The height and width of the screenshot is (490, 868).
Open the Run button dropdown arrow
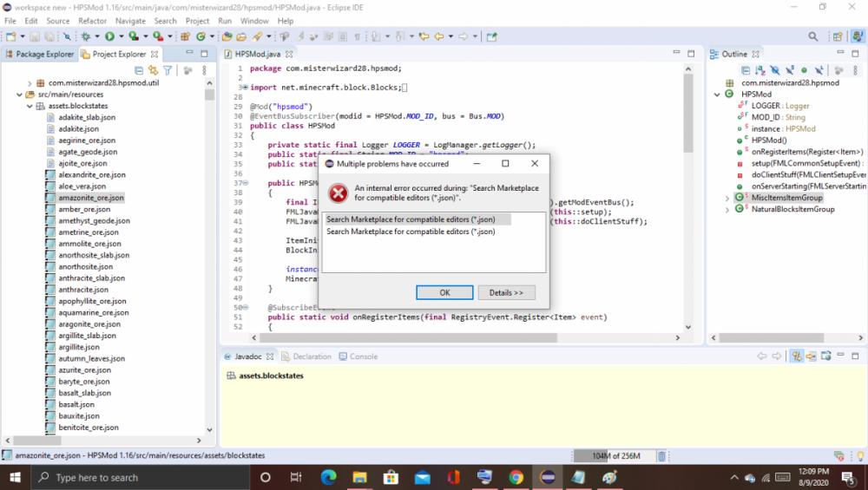[122, 36]
